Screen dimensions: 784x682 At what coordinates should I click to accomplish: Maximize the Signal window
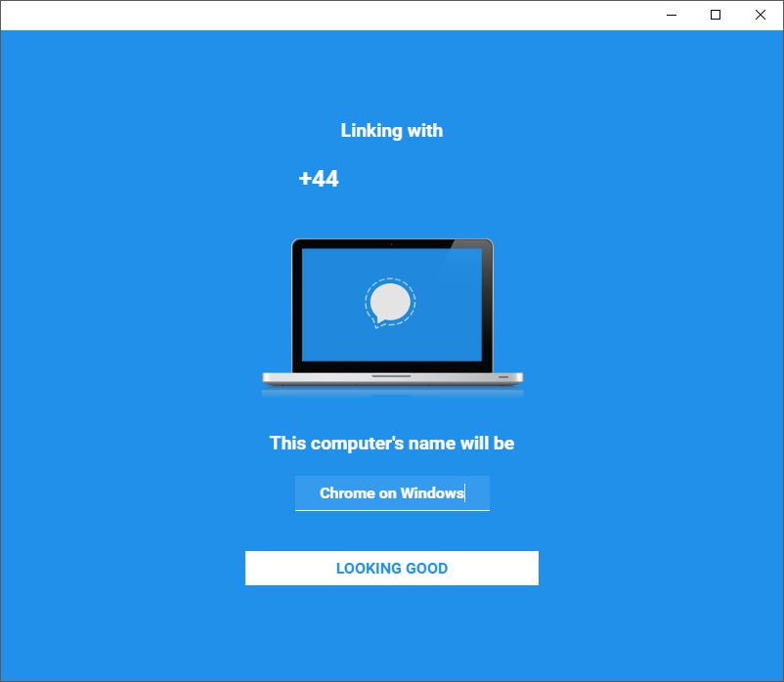[x=716, y=15]
